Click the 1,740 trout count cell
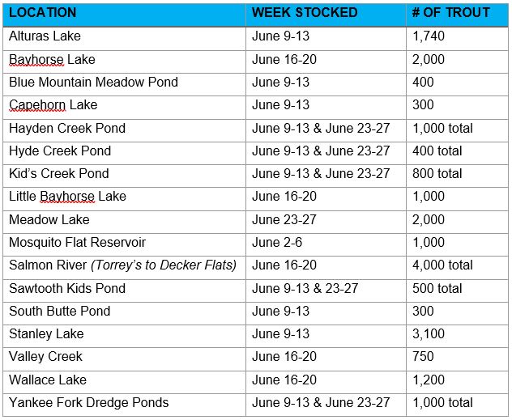512x420 pixels. click(x=429, y=36)
